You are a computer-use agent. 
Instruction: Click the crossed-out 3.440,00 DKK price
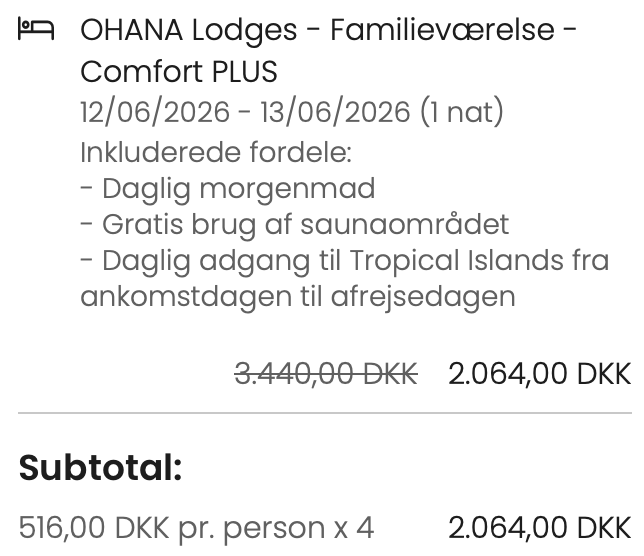(325, 374)
